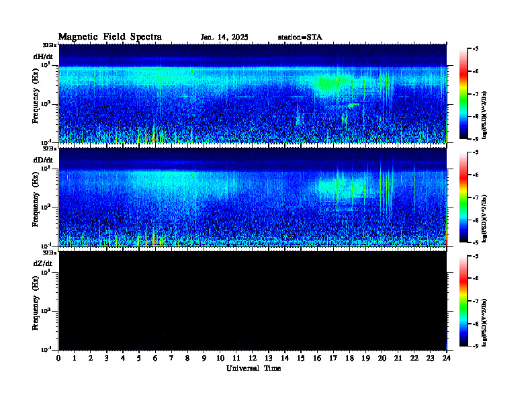
Task: Click hour 12 on the Universal Time axis
Action: (x=253, y=358)
